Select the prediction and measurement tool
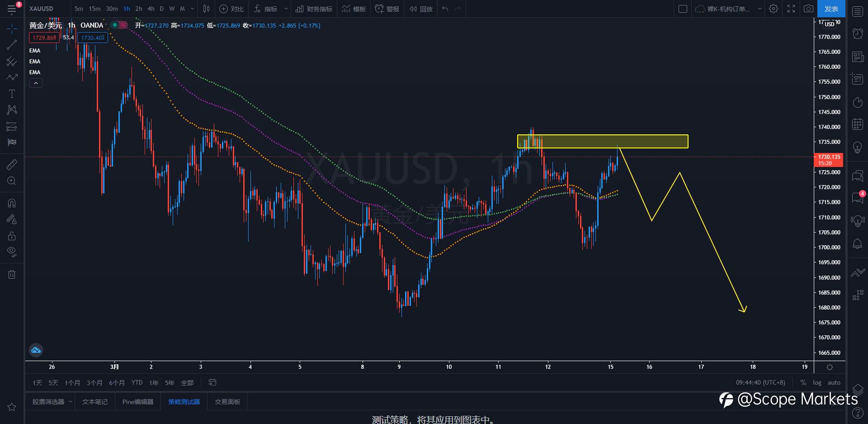The image size is (868, 424). [12, 126]
